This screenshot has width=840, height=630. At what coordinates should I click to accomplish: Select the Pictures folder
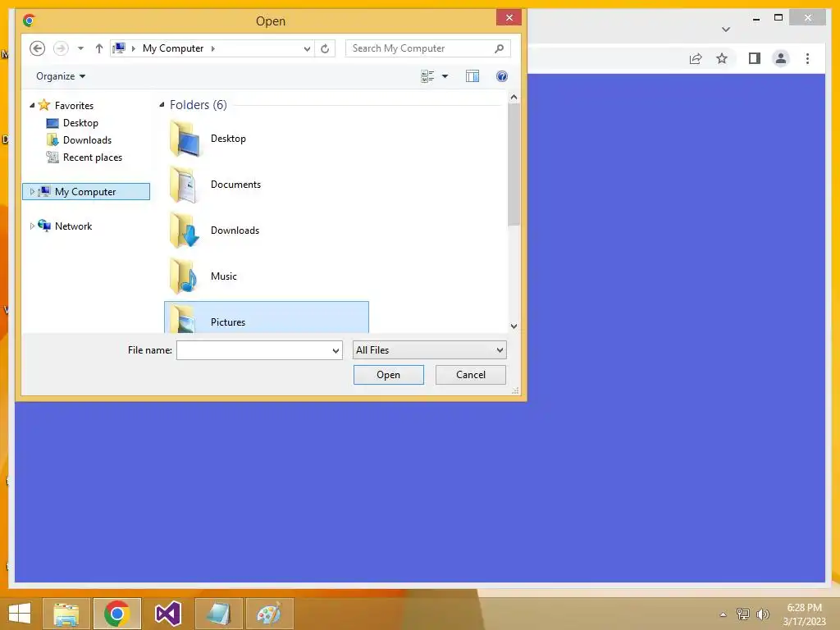(x=267, y=317)
